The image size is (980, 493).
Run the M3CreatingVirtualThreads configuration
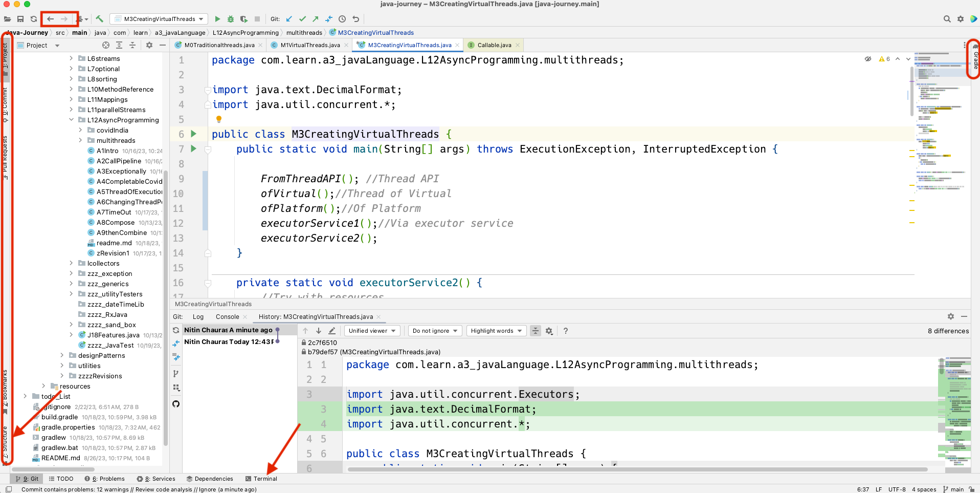pyautogui.click(x=217, y=18)
